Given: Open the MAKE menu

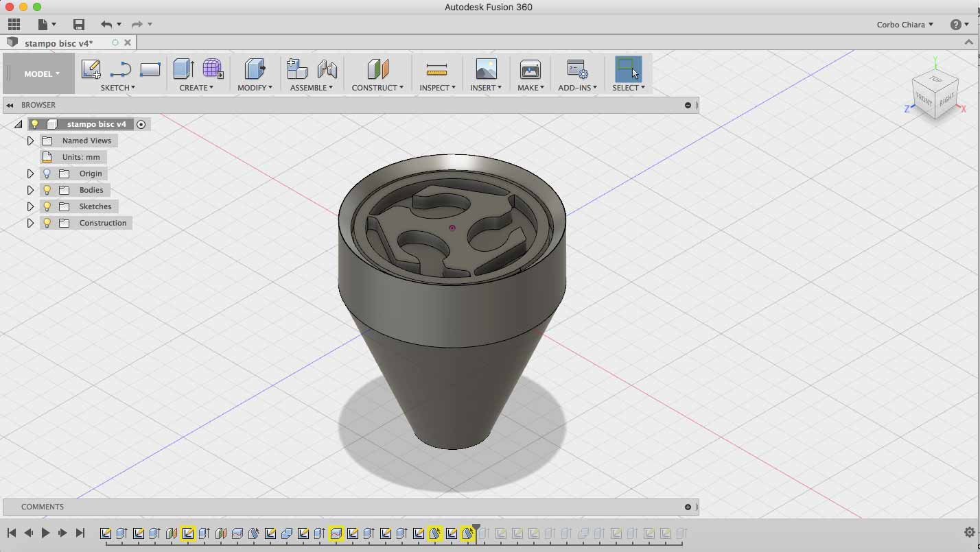Looking at the screenshot, I should [x=530, y=88].
